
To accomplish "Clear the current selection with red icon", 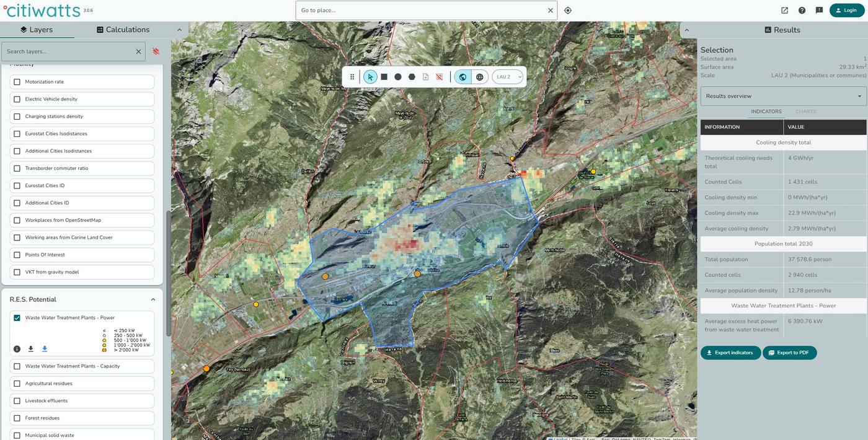I will tap(439, 77).
